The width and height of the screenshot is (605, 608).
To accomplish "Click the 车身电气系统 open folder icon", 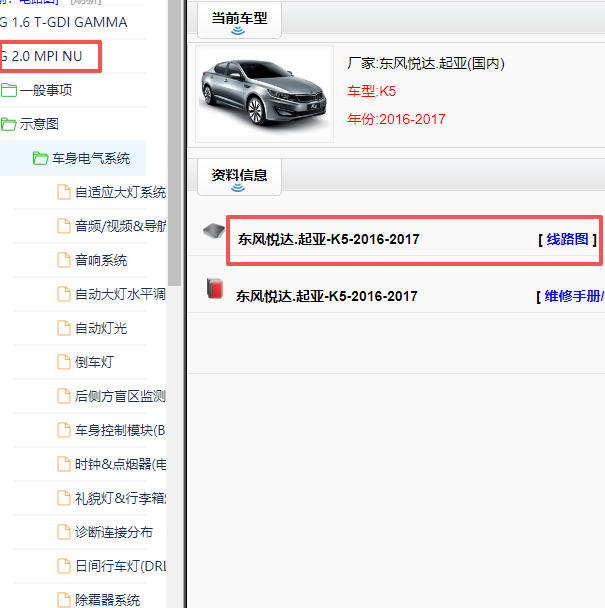I will (x=40, y=158).
